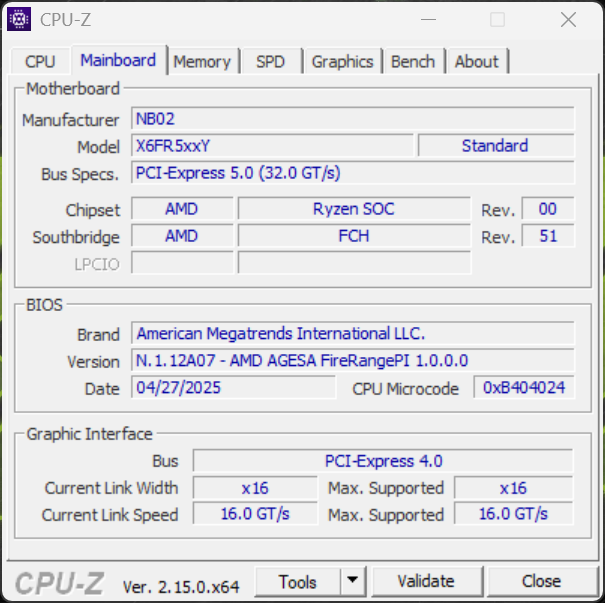Click the Current Link Speed 16.0 GT/s
Screen dimensions: 605x603
click(255, 514)
